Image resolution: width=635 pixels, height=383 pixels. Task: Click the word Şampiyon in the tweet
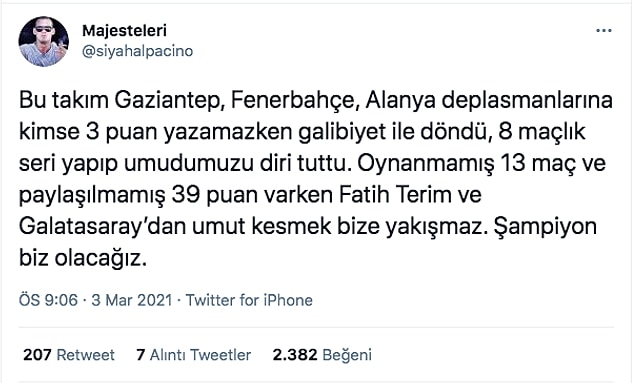(545, 227)
